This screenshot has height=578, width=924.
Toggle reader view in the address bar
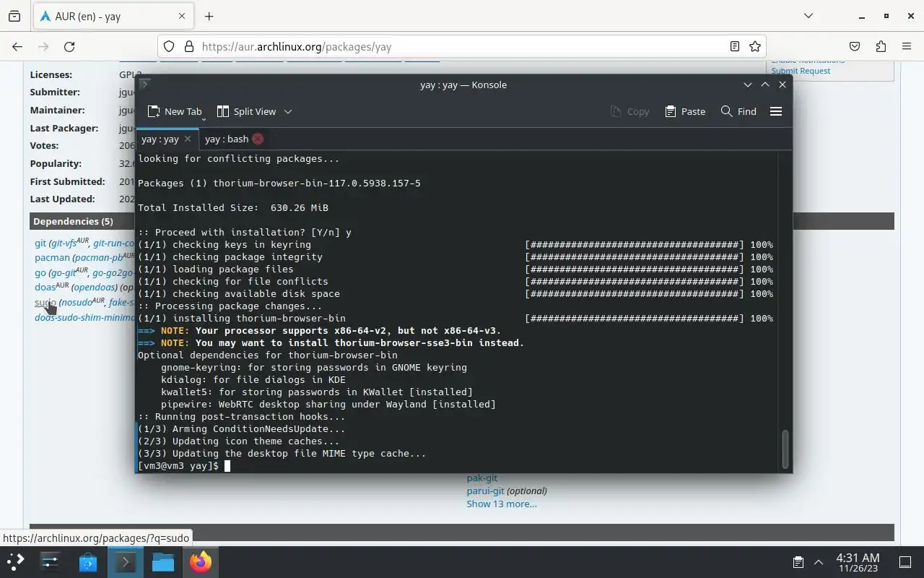point(734,46)
